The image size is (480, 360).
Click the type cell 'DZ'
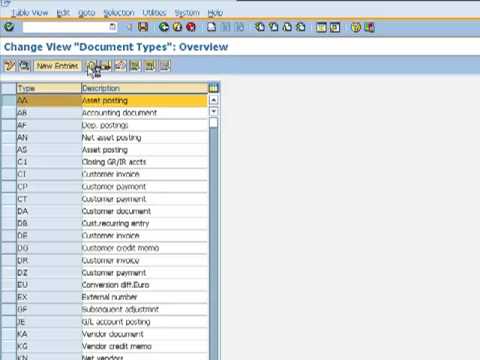click(x=49, y=273)
